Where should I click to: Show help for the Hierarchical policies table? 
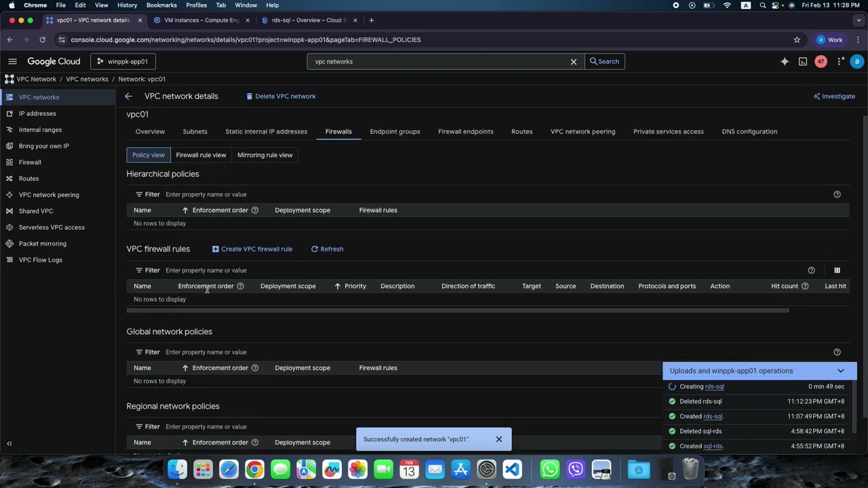(x=837, y=195)
